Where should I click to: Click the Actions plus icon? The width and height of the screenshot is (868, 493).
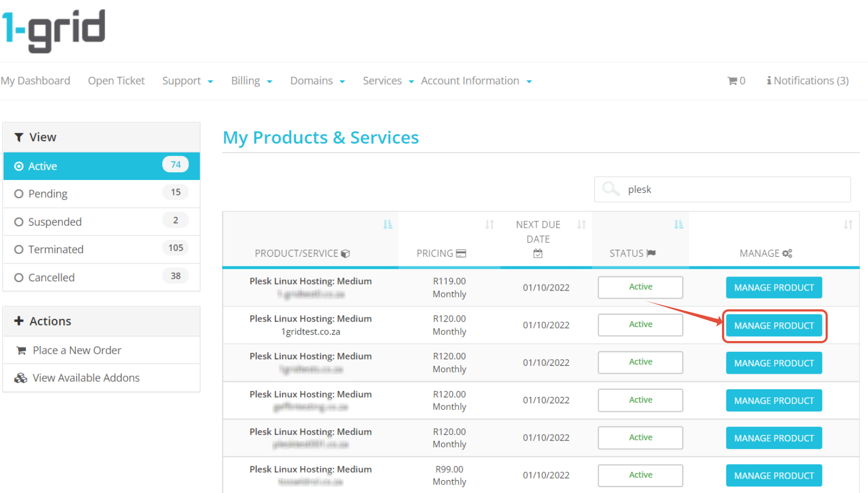(x=19, y=321)
